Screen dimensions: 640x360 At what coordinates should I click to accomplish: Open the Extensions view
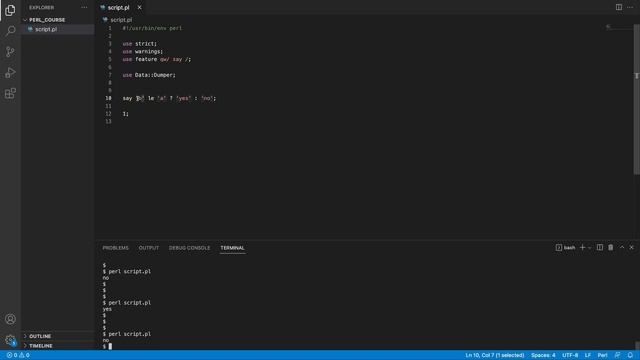[x=10, y=93]
